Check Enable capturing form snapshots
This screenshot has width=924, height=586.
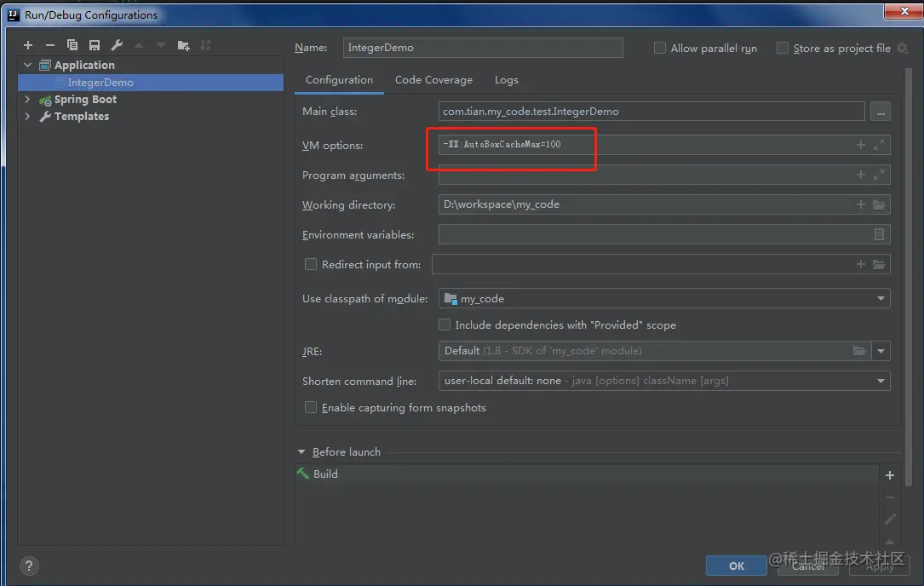pyautogui.click(x=311, y=408)
